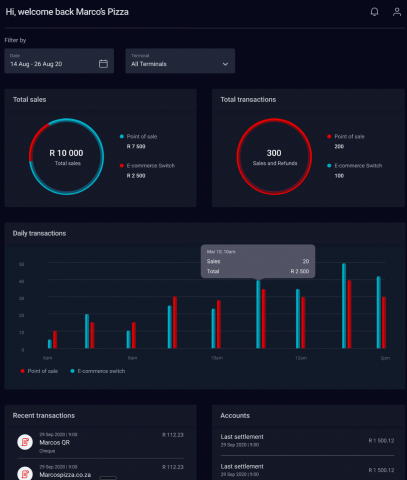
Task: Click the red bar above the 2pm label
Action: 384,322
